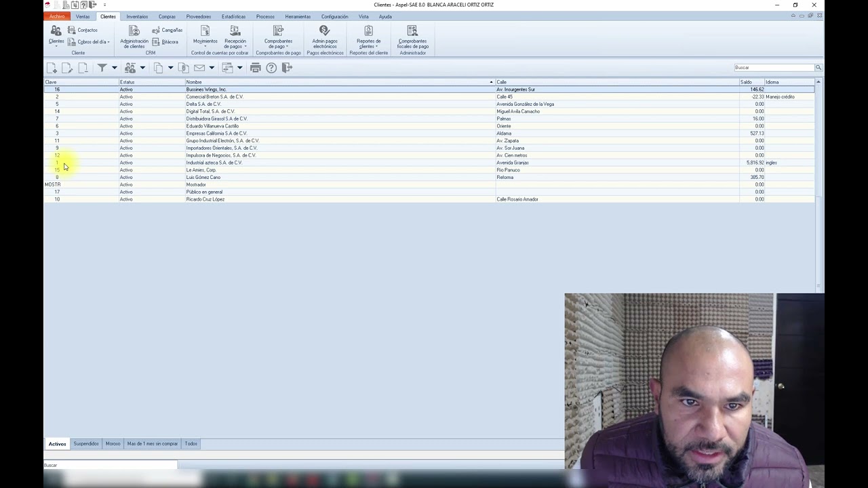Sort by the Estatus column header
Image resolution: width=868 pixels, height=488 pixels.
(152, 82)
